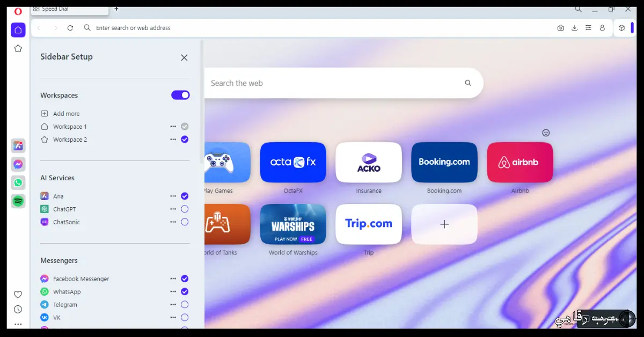Open Spotify from the sidebar
This screenshot has width=644, height=337.
click(18, 201)
